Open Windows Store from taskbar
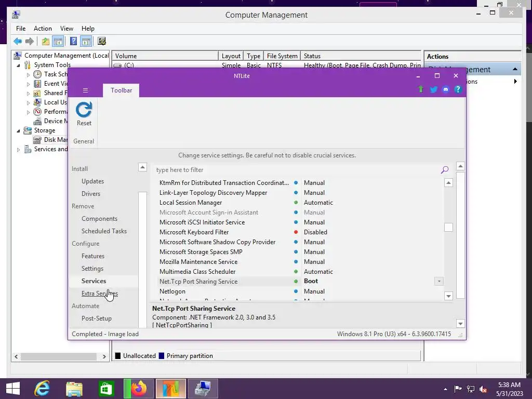The image size is (532, 399). pyautogui.click(x=106, y=389)
